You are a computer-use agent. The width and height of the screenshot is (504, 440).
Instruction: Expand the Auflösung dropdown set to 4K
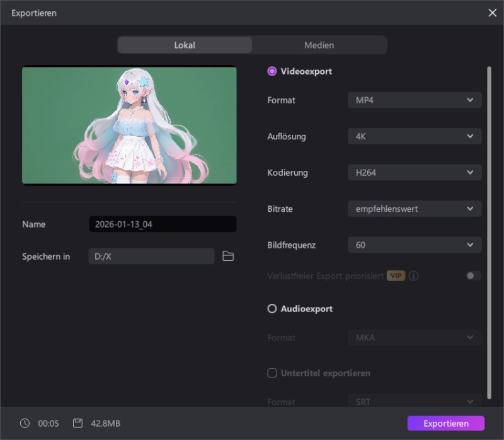click(x=415, y=136)
